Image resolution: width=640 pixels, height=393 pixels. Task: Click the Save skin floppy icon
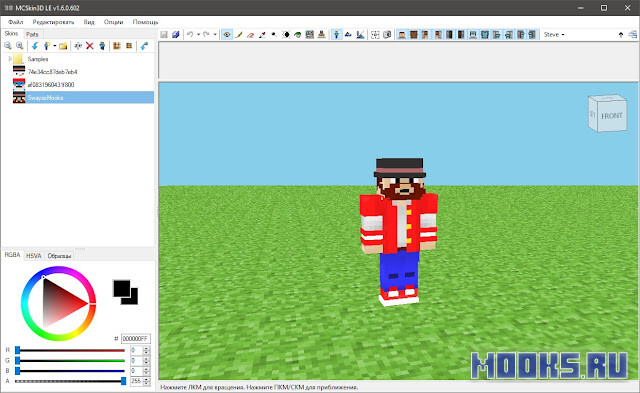164,35
